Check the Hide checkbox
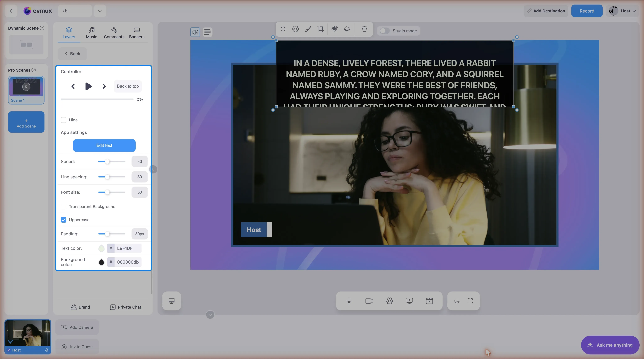 coord(63,120)
